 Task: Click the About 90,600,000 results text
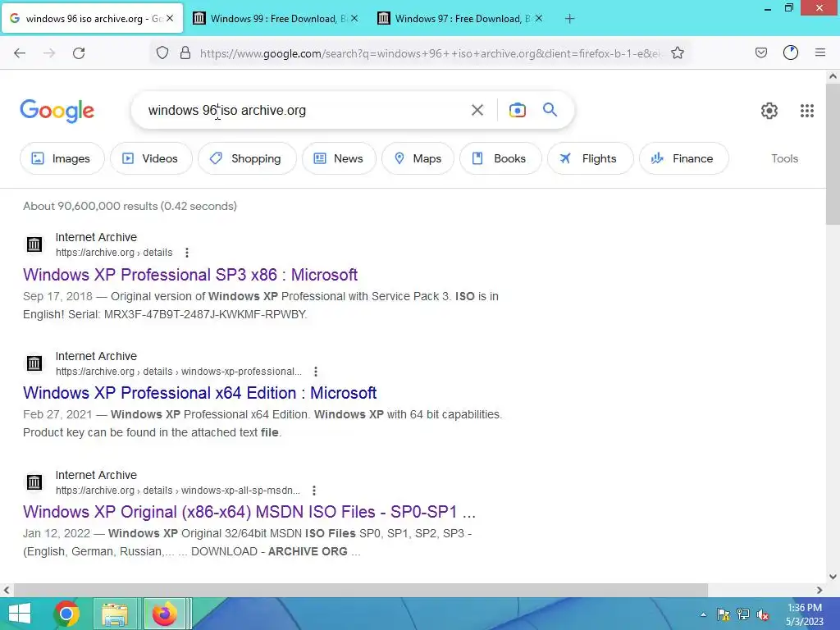(130, 206)
